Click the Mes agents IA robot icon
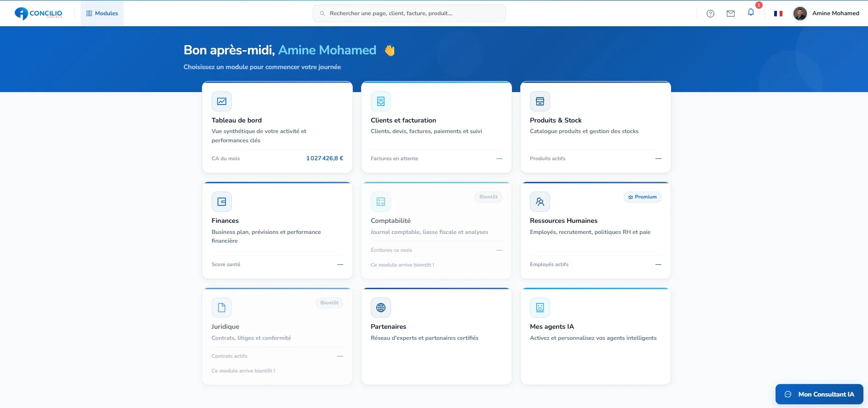The width and height of the screenshot is (868, 408). (x=540, y=308)
